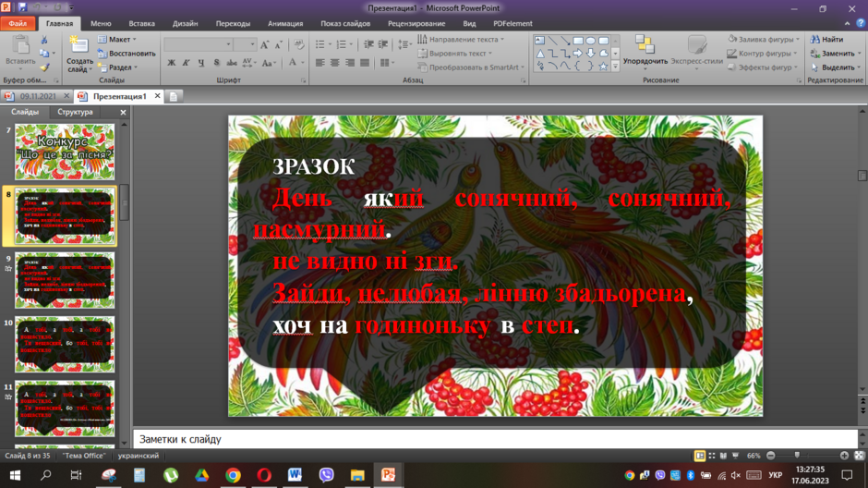Toggle italic К formatting
The height and width of the screenshot is (488, 868).
point(186,63)
